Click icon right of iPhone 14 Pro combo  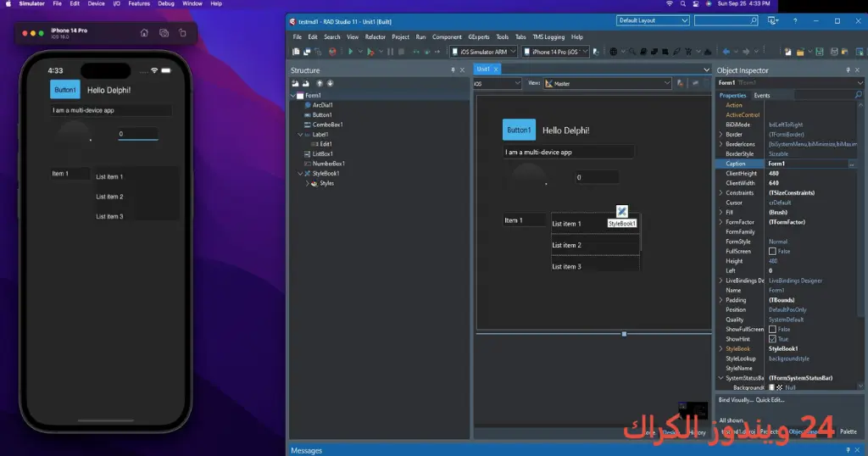coord(596,52)
